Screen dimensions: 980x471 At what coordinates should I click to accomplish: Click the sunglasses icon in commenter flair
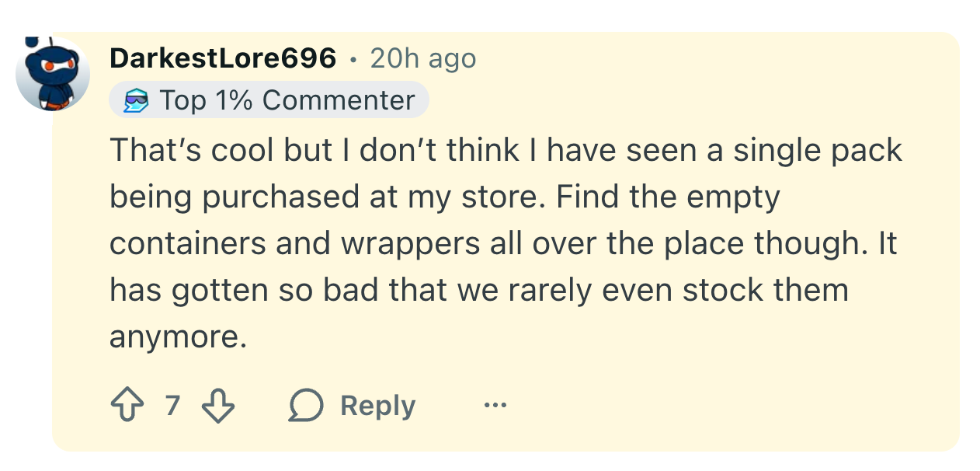coord(135,101)
